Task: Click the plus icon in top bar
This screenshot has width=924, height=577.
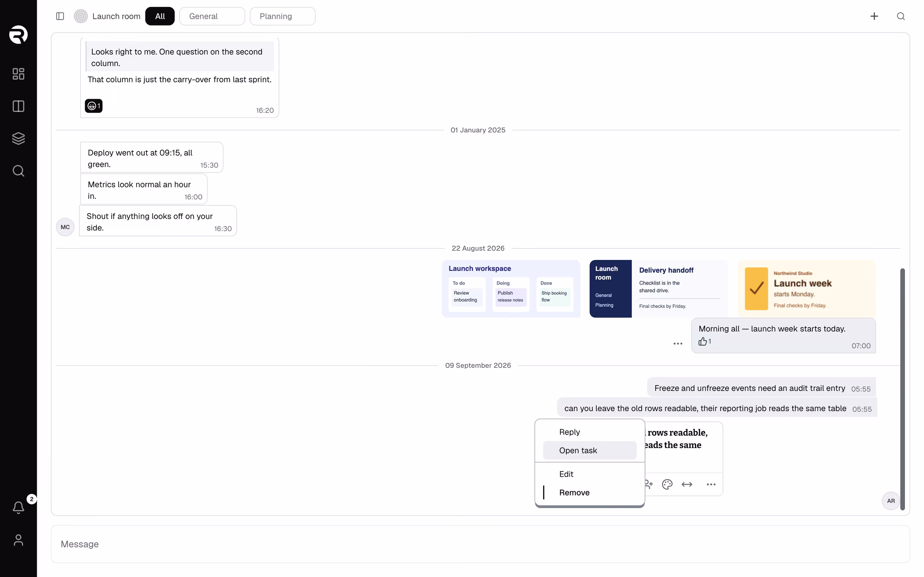Action: point(874,16)
